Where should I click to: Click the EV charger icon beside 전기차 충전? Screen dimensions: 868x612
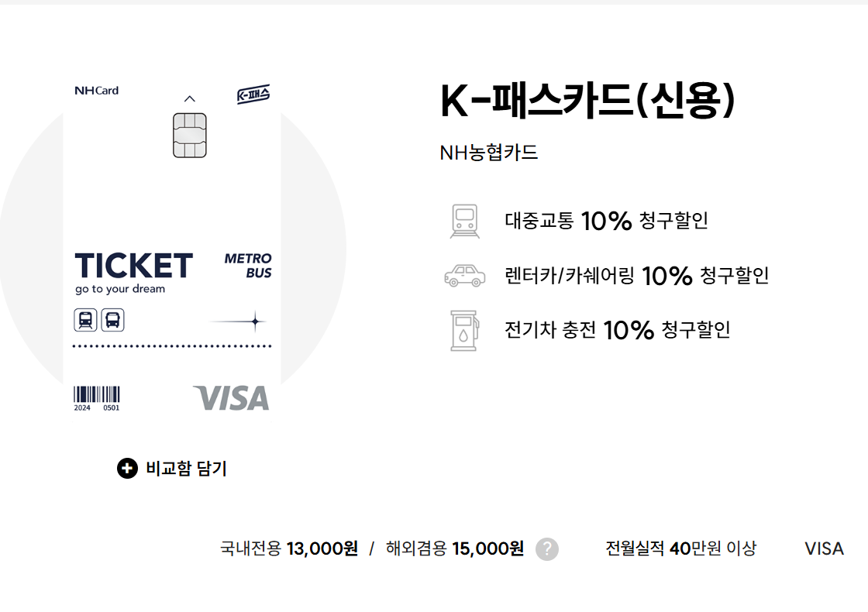463,328
